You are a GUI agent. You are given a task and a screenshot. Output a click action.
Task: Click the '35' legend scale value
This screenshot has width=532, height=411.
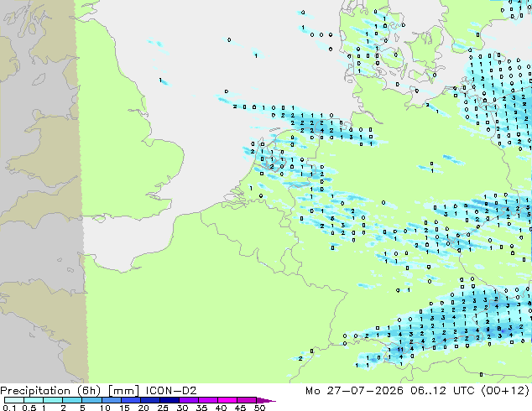201,408
